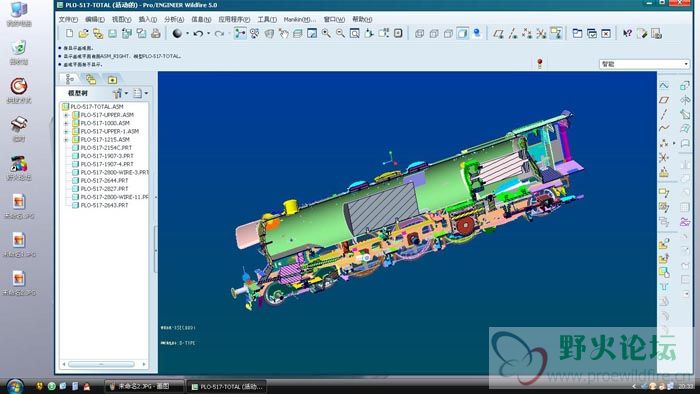This screenshot has height=394, width=700.
Task: Open the 文件(F) menu
Action: [x=68, y=19]
